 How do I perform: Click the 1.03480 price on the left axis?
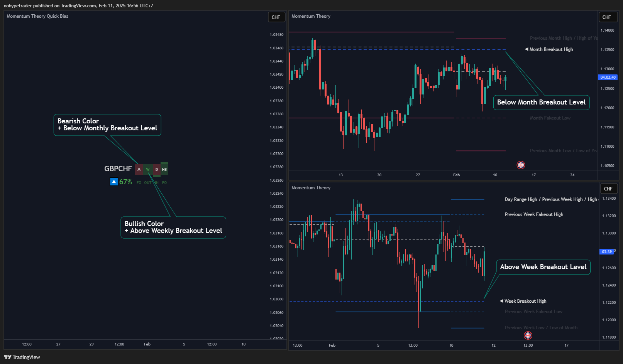pyautogui.click(x=276, y=35)
